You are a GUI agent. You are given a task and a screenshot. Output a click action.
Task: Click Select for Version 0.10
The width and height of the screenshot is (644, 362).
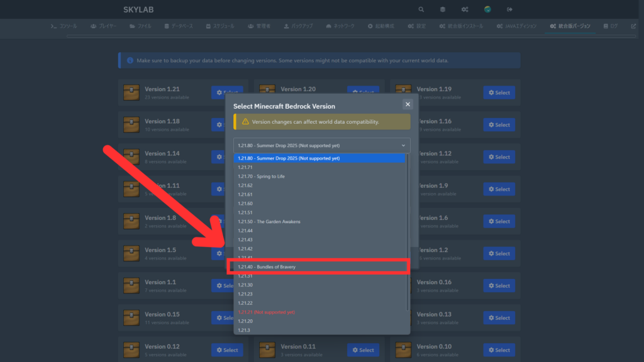tap(499, 350)
